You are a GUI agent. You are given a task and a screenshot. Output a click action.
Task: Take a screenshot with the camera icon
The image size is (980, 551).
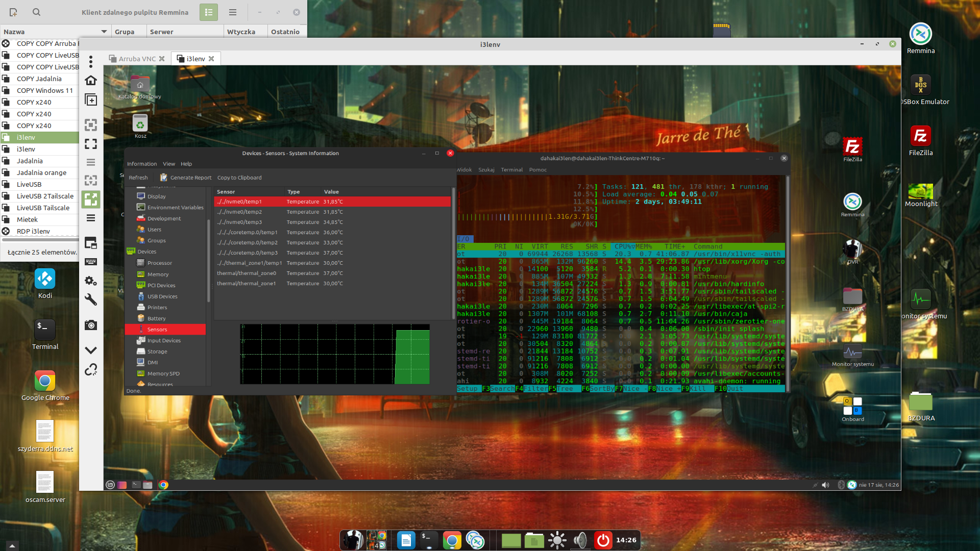(91, 325)
